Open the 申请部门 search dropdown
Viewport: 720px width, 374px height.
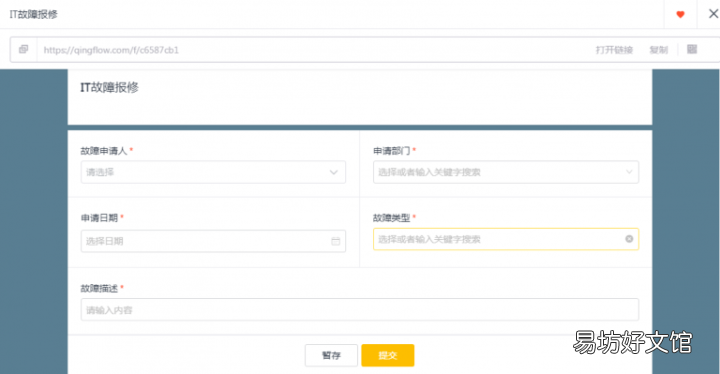click(x=506, y=172)
